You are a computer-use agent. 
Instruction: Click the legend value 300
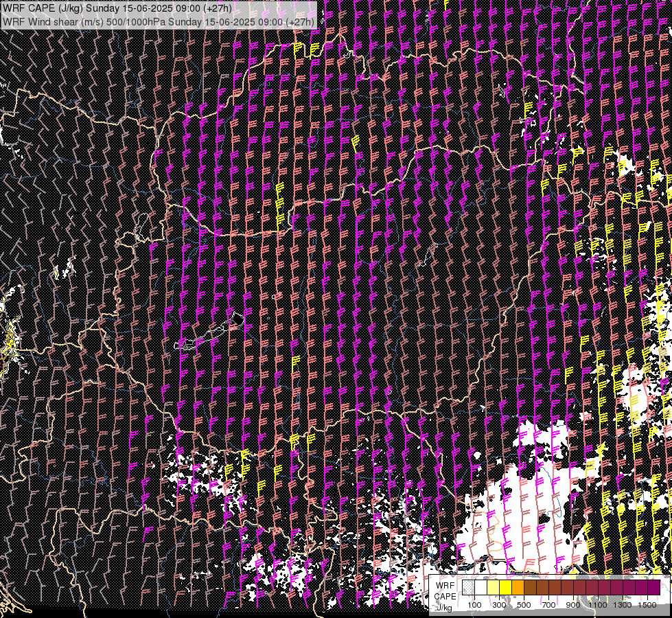coord(499,605)
